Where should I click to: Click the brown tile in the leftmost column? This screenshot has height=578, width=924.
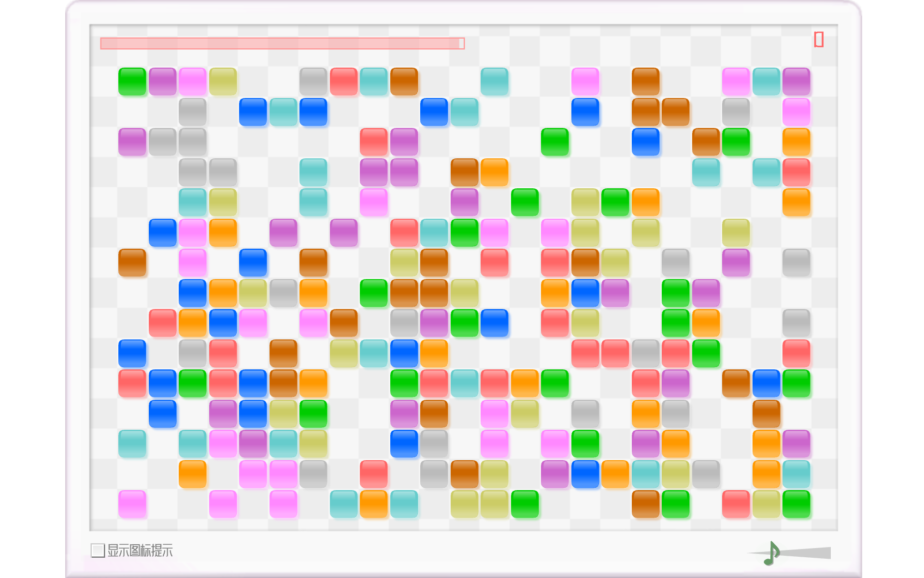[x=132, y=262]
